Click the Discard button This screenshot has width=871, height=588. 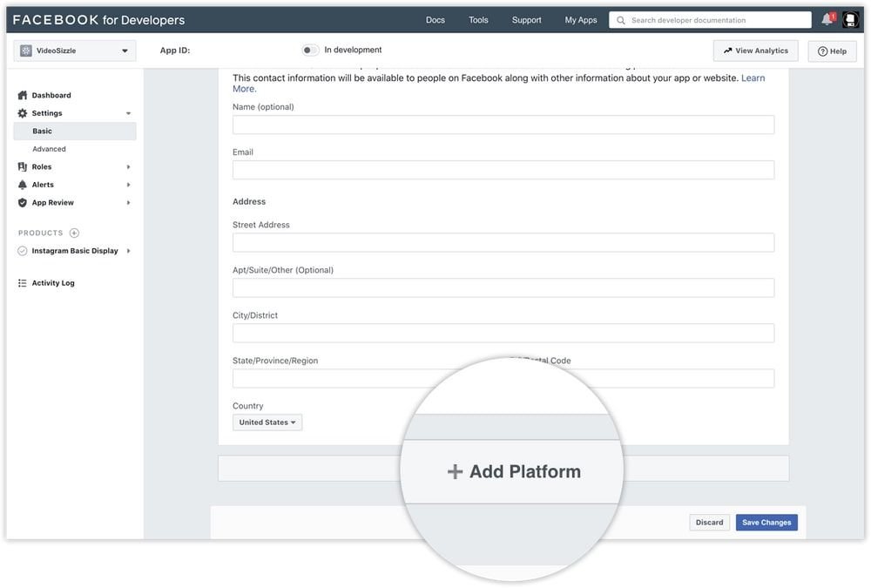coord(709,523)
